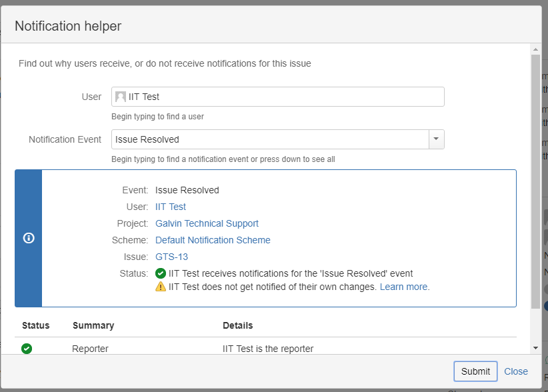Click the user avatar icon in User field
This screenshot has width=548, height=392.
click(121, 97)
